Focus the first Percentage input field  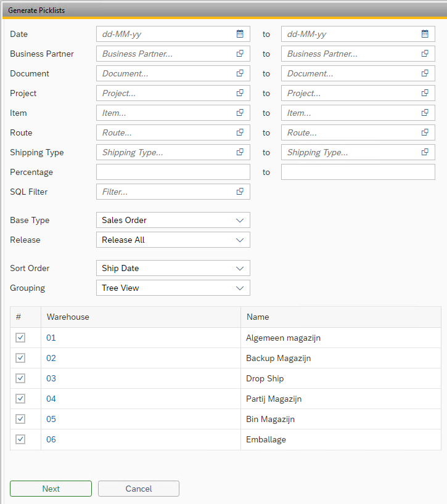point(173,172)
